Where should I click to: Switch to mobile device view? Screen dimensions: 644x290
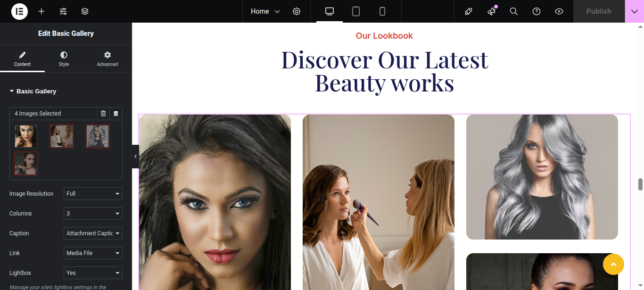point(382,11)
